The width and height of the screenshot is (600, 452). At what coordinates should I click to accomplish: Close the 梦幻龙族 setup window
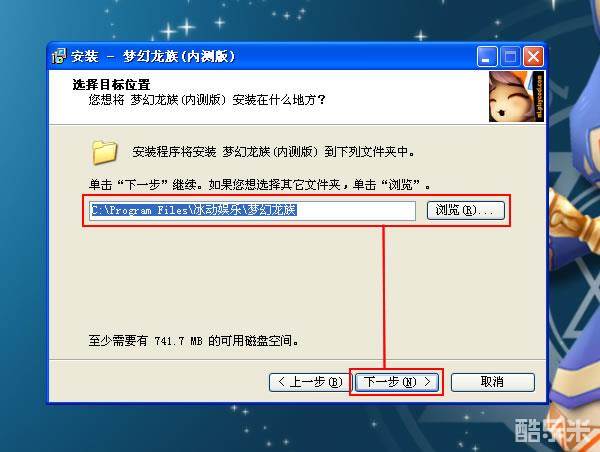533,57
